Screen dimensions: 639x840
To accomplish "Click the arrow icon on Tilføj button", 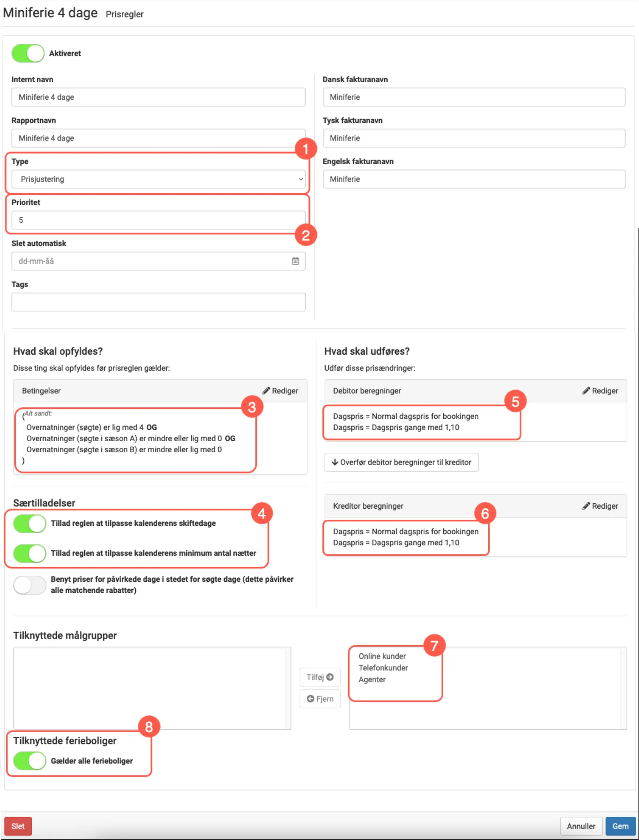I will pos(330,677).
